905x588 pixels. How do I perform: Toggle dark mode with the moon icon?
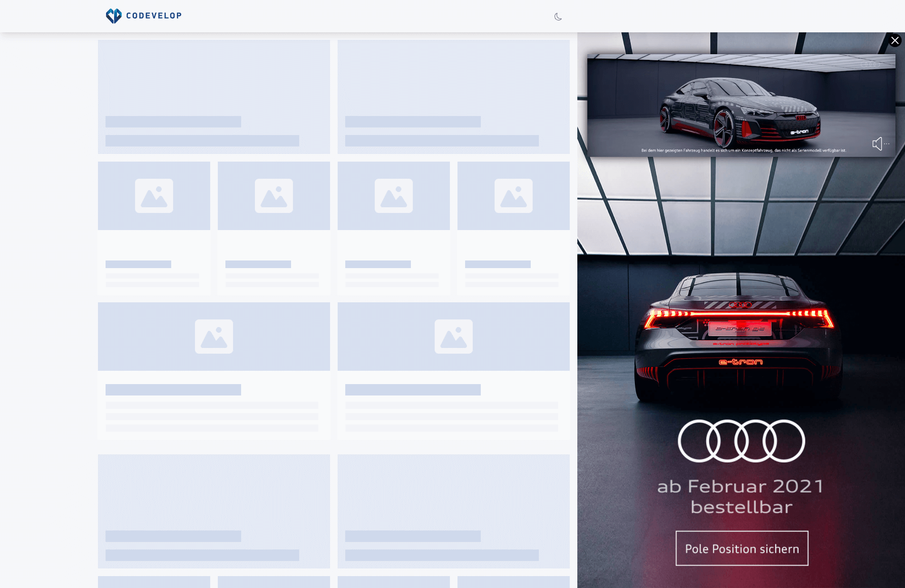(558, 17)
